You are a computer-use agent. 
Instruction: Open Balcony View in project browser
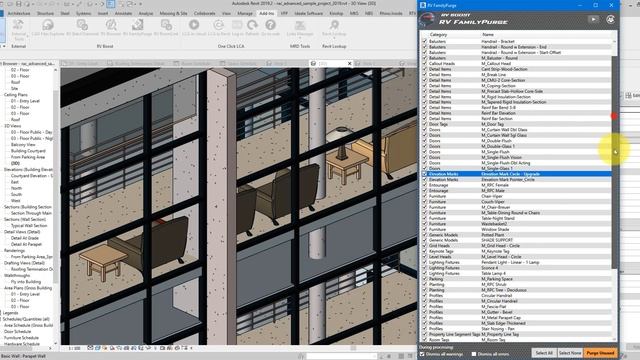point(23,144)
